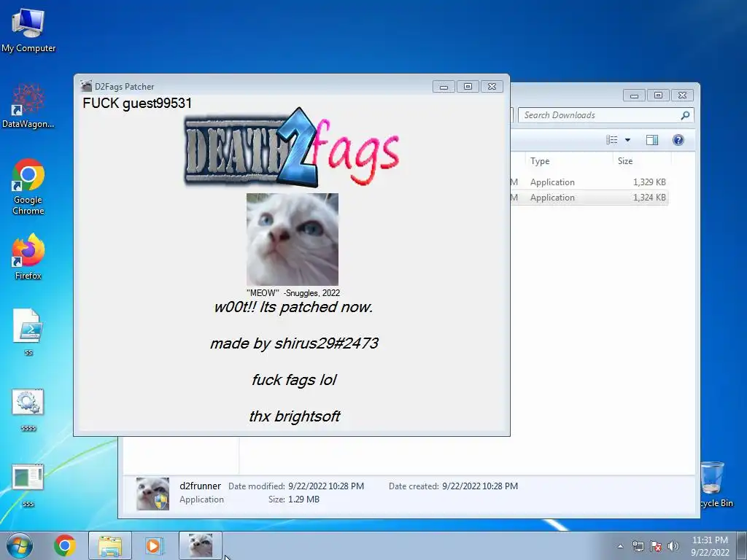Select the Firefox desktop shortcut
This screenshot has width=747, height=560.
(28, 256)
